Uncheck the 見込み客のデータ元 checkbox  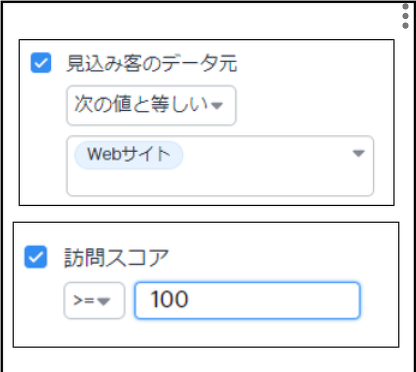click(41, 63)
